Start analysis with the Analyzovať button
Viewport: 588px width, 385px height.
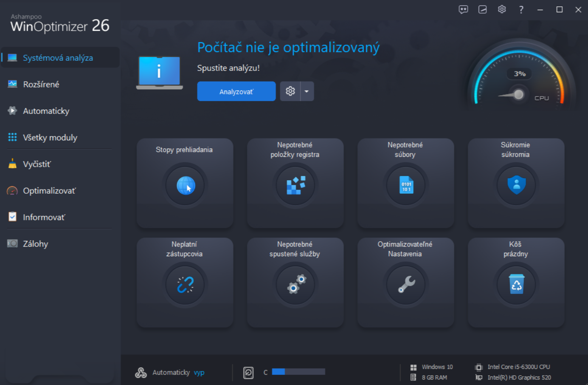click(x=236, y=91)
